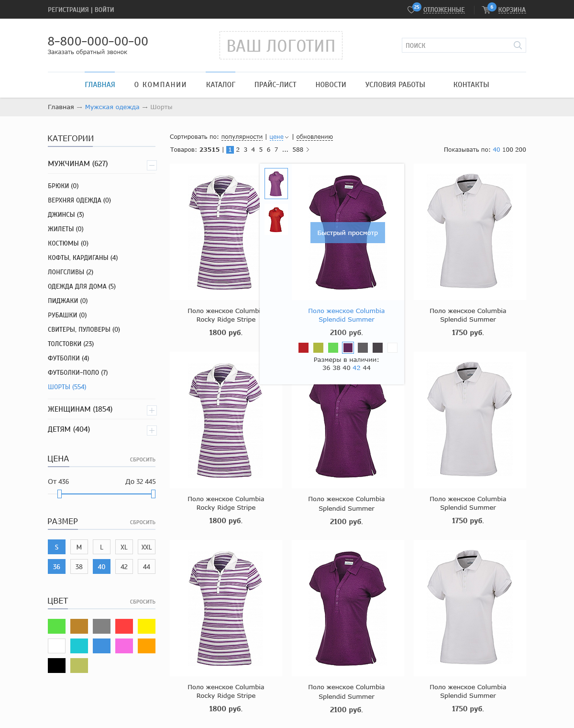Toggle size XL filter
Screen dimensions: 574x728
pos(124,547)
